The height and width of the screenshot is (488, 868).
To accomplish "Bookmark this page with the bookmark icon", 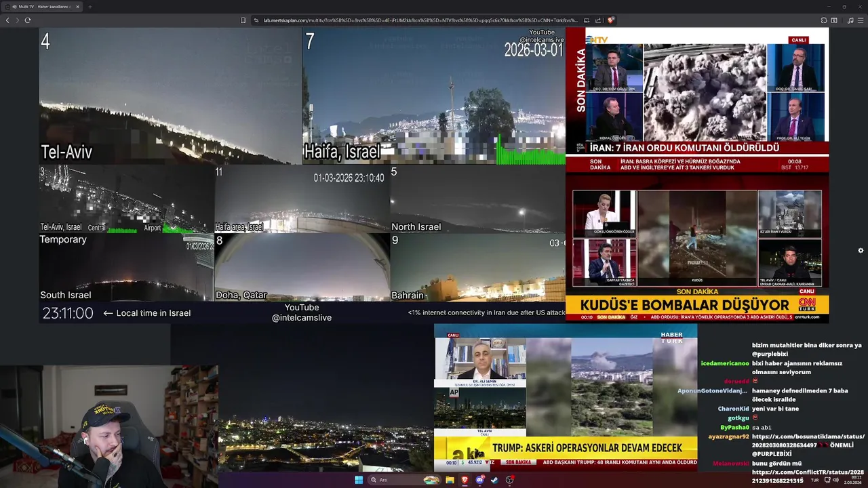I will click(243, 20).
